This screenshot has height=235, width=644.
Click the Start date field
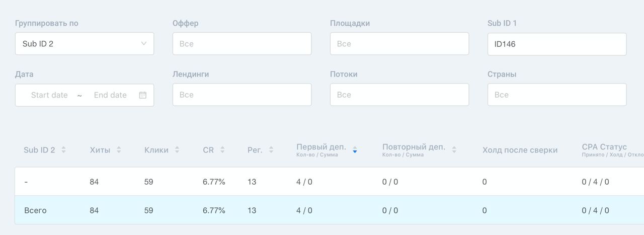point(49,95)
